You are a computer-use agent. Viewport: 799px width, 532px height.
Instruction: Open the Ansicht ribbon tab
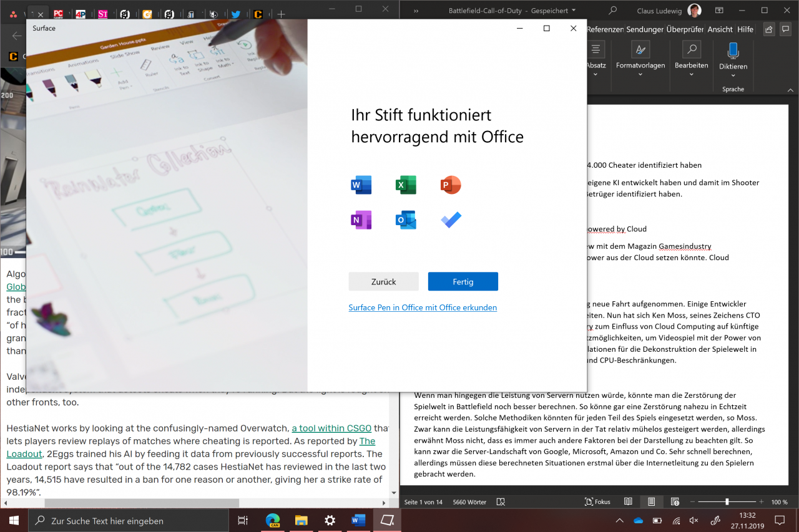click(720, 29)
